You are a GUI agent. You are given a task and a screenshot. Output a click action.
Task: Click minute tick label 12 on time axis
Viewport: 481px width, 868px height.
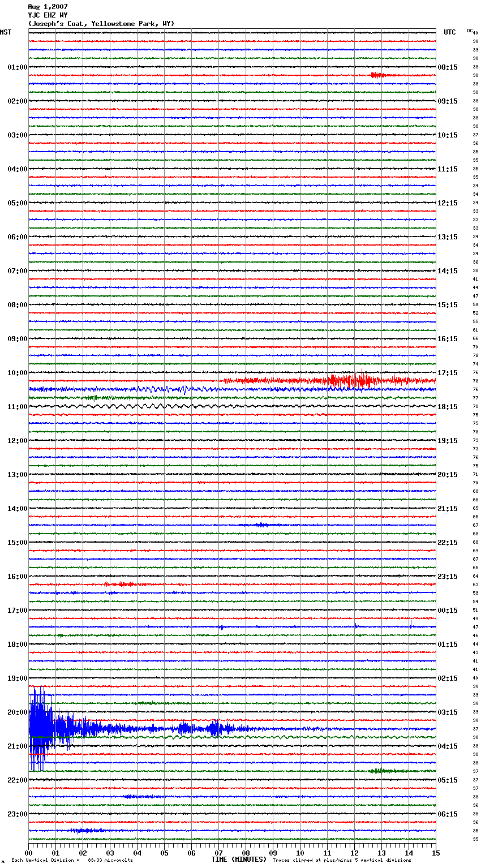354,853
